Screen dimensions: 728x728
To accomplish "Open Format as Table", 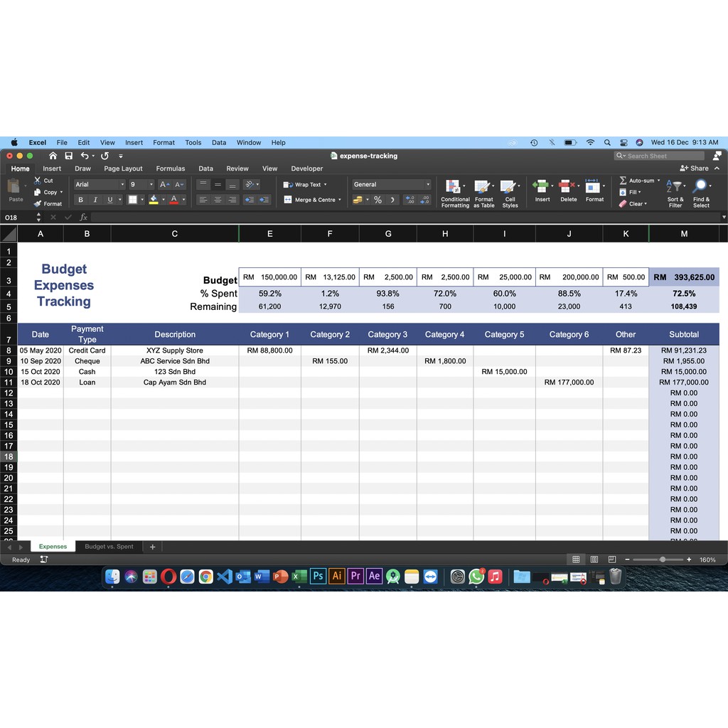I will pos(483,187).
